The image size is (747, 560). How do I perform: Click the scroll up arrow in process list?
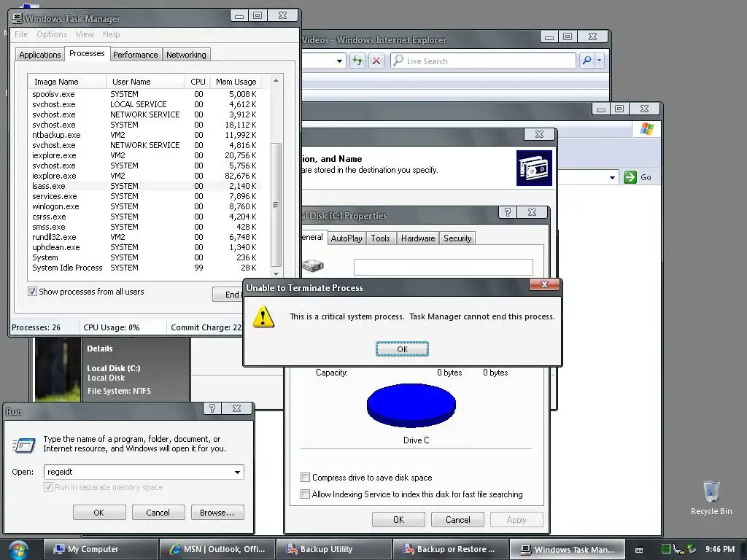point(276,80)
